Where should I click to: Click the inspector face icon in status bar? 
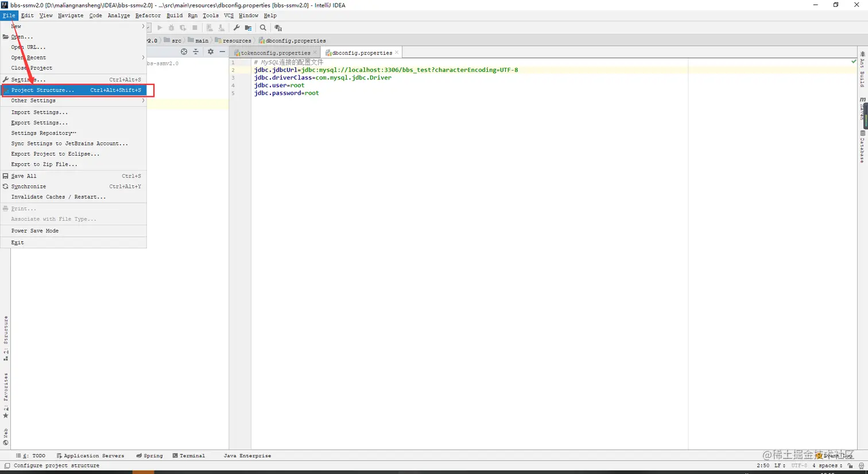[862, 466]
